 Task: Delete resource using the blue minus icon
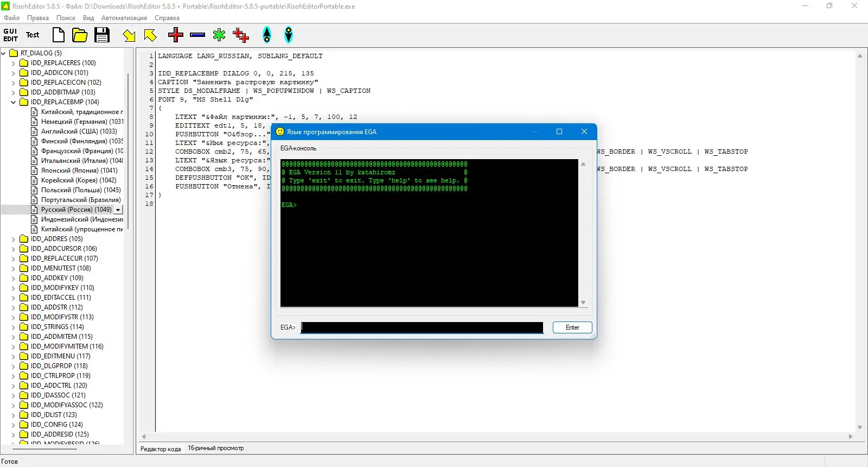tap(197, 35)
